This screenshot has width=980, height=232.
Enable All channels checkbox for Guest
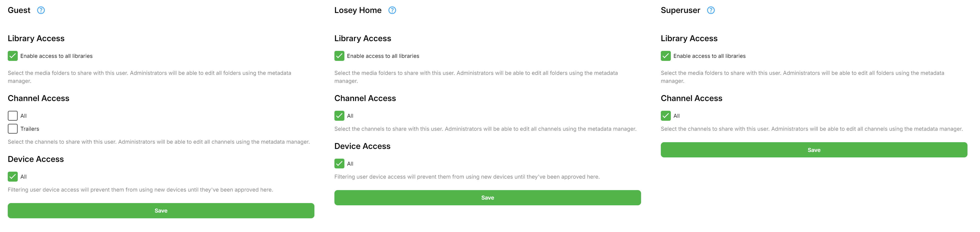[x=12, y=116]
